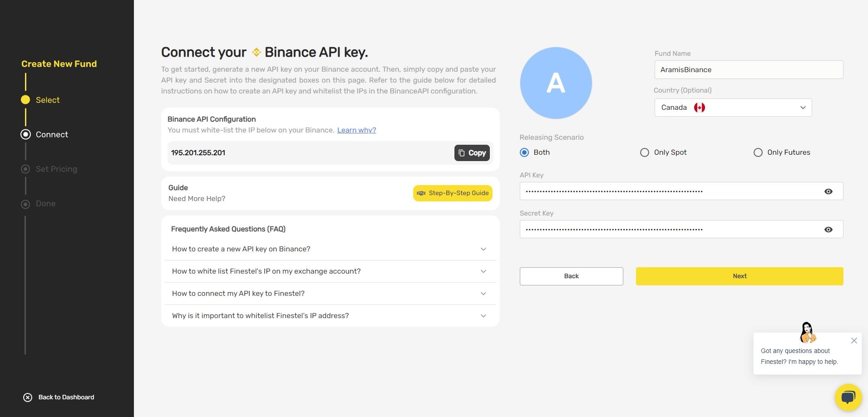Expand 'Why is it important to whitelist' FAQ

click(330, 316)
